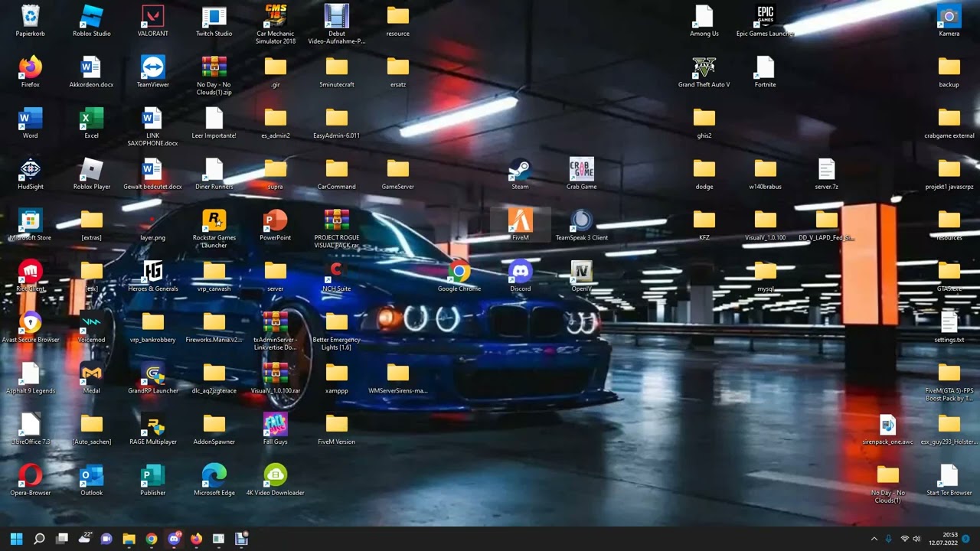This screenshot has height=551, width=980.
Task: Select the xamppp folder
Action: 337,379
